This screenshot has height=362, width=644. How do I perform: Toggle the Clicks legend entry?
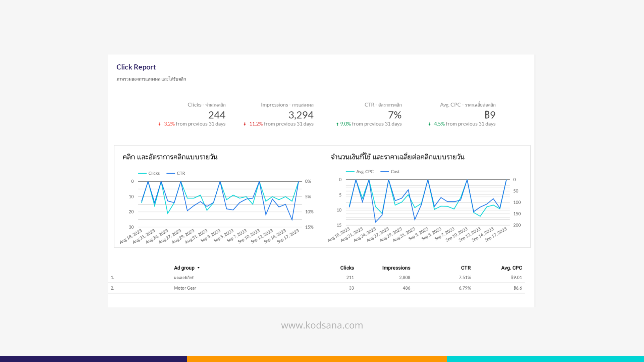point(149,173)
